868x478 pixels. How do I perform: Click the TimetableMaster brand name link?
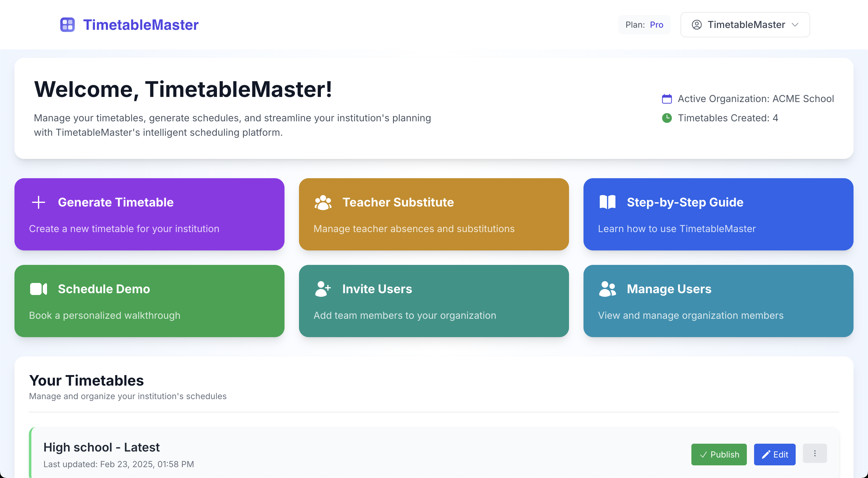(x=141, y=25)
